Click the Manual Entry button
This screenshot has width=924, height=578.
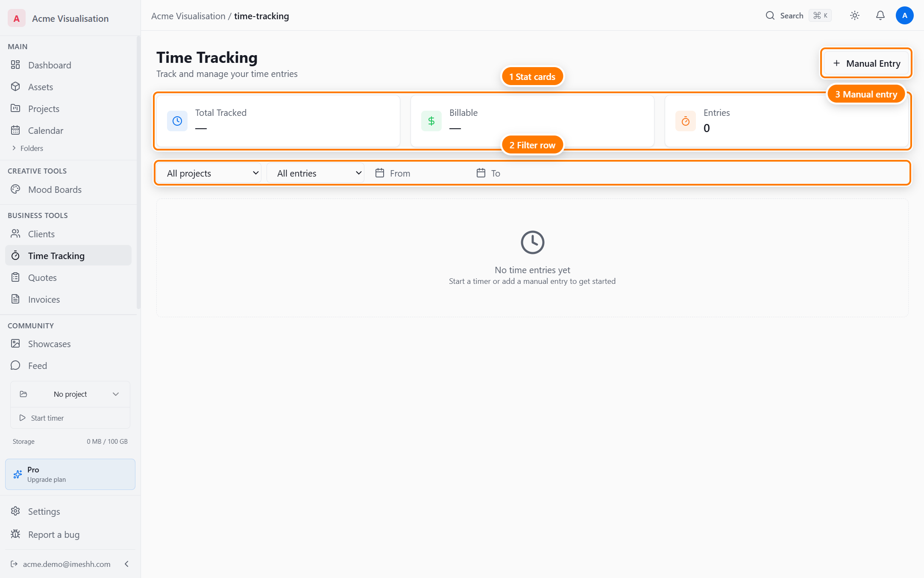point(866,63)
